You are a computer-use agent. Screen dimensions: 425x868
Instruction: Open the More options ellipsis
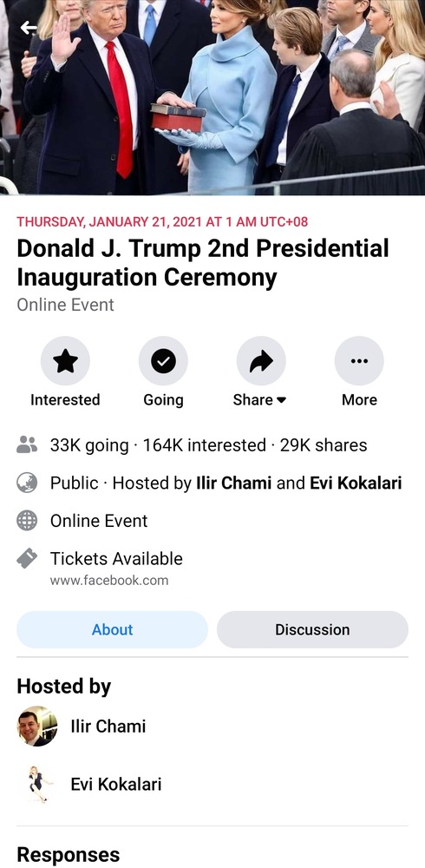tap(359, 361)
